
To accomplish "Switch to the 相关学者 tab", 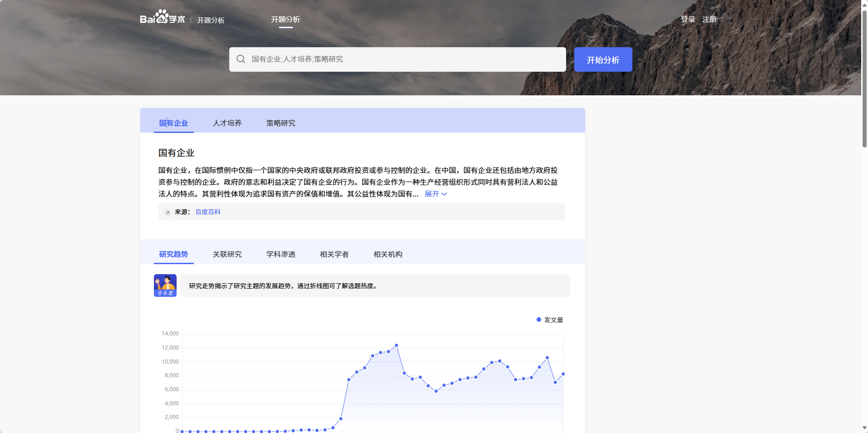I will coord(335,254).
